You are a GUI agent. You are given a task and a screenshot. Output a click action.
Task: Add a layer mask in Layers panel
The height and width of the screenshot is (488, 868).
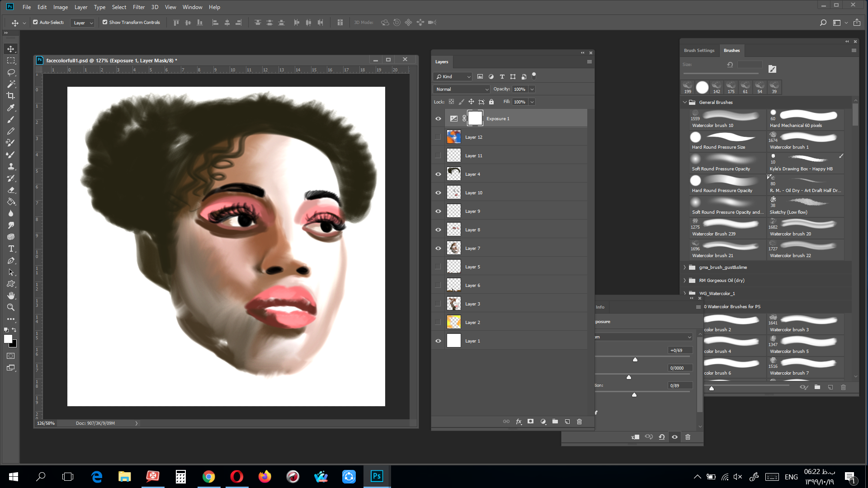point(531,422)
